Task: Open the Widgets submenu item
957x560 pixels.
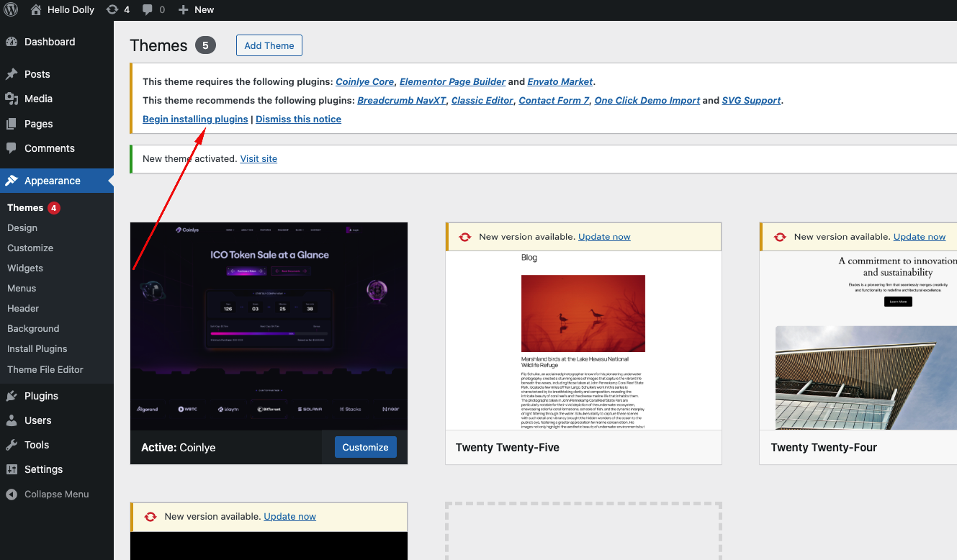Action: point(25,268)
